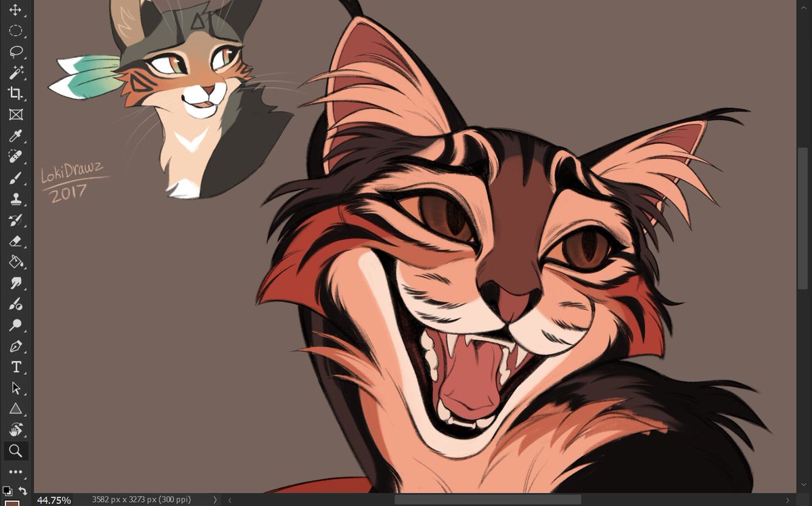Image resolution: width=812 pixels, height=506 pixels.
Task: Click the 44.75% zoom level field
Action: (54, 500)
